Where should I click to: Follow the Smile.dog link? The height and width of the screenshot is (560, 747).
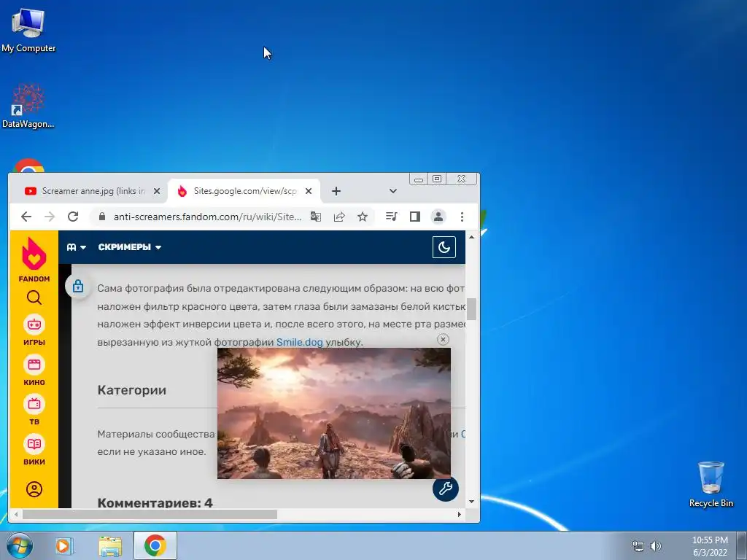click(300, 342)
